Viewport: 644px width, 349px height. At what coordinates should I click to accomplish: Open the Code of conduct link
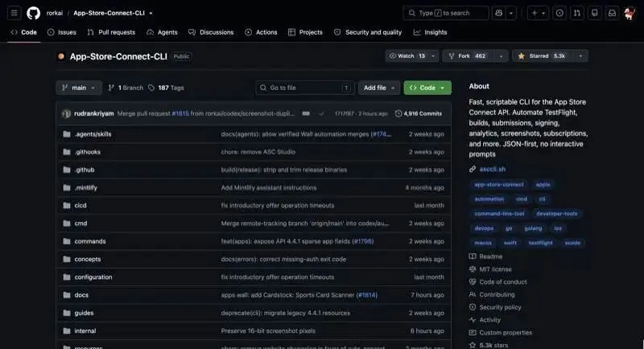coord(503,281)
